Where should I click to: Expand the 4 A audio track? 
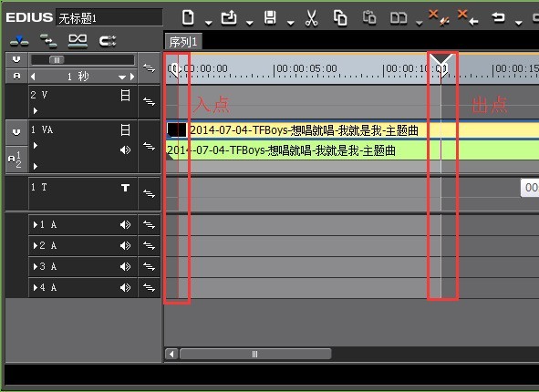(35, 287)
